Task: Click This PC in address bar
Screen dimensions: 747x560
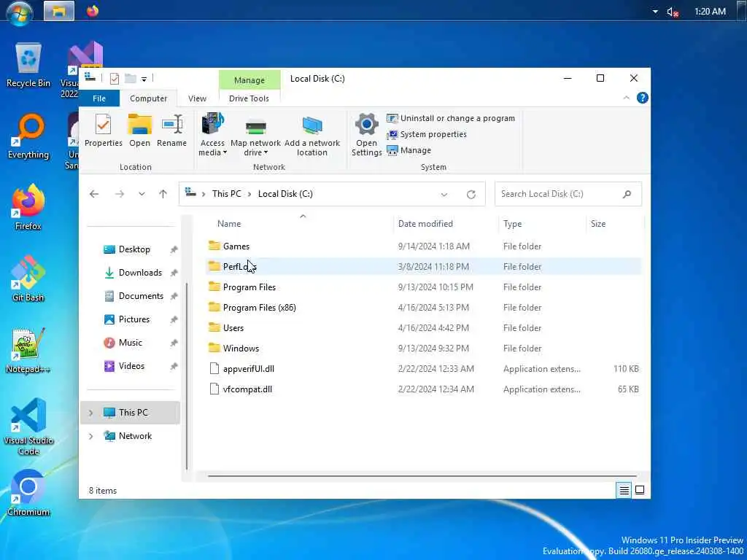Action: point(226,194)
